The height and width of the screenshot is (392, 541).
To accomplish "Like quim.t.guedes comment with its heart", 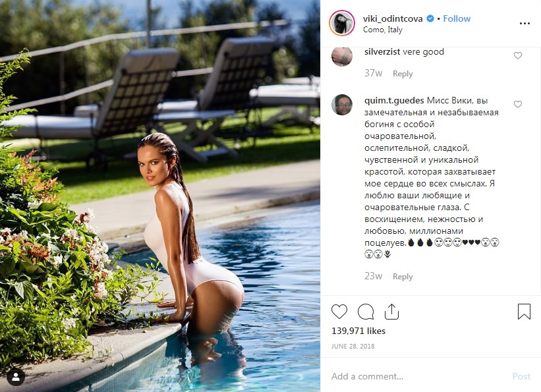I will (x=518, y=104).
